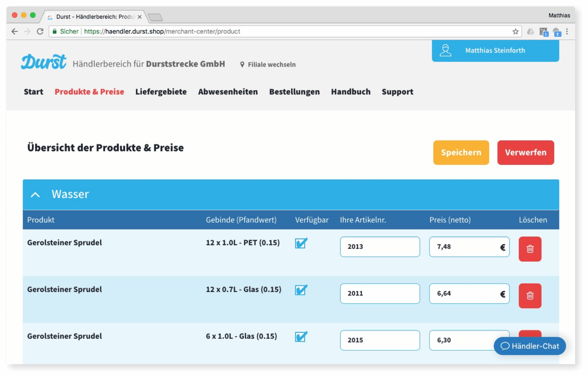This screenshot has width=588, height=377.
Task: Open the Liefergebiete page
Action: (x=161, y=92)
